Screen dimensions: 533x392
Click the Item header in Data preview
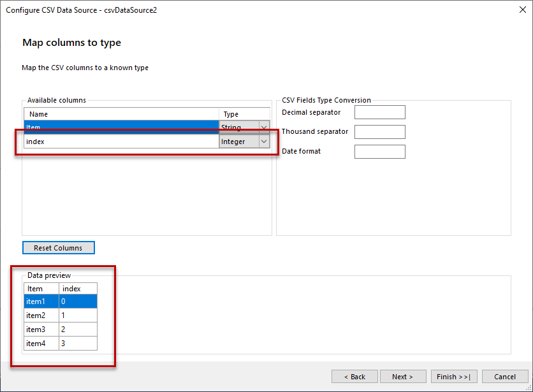pos(41,289)
